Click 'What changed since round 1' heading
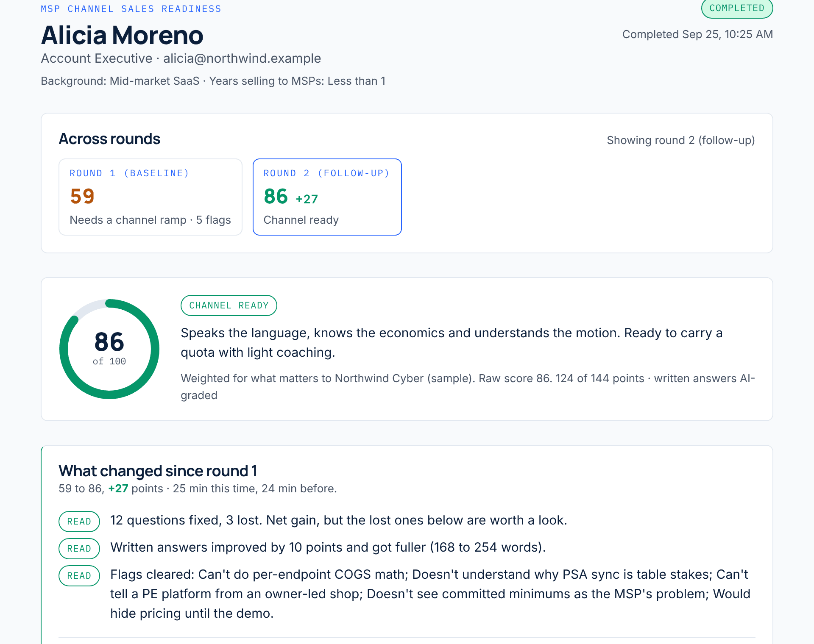 tap(158, 471)
